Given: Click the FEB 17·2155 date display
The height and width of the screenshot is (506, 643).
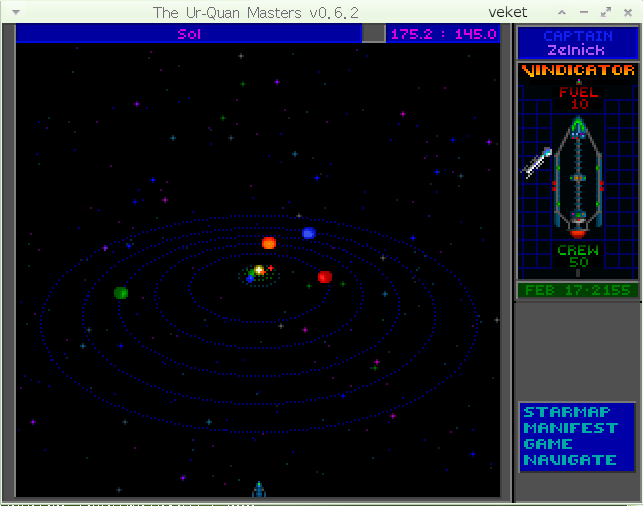Looking at the screenshot, I should [578, 290].
